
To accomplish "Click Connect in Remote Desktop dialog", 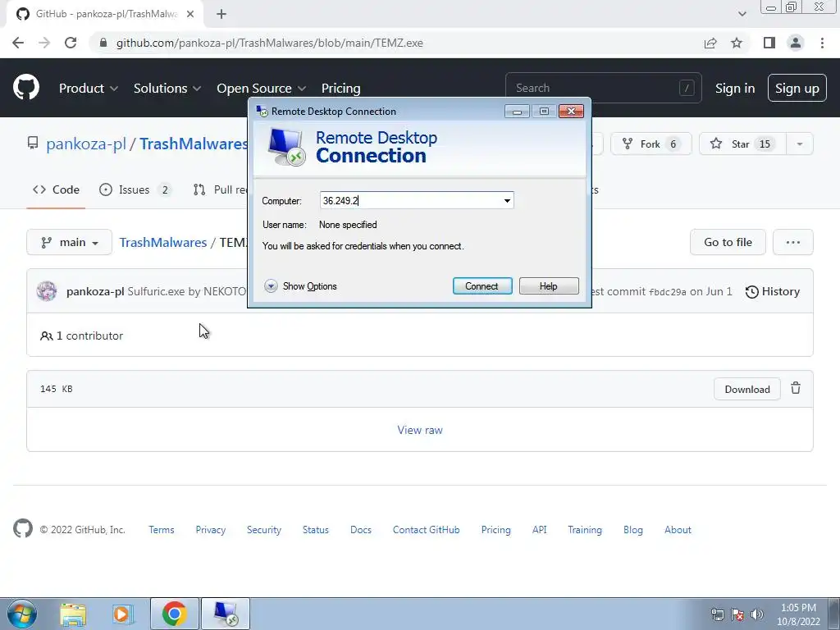I will pos(482,286).
